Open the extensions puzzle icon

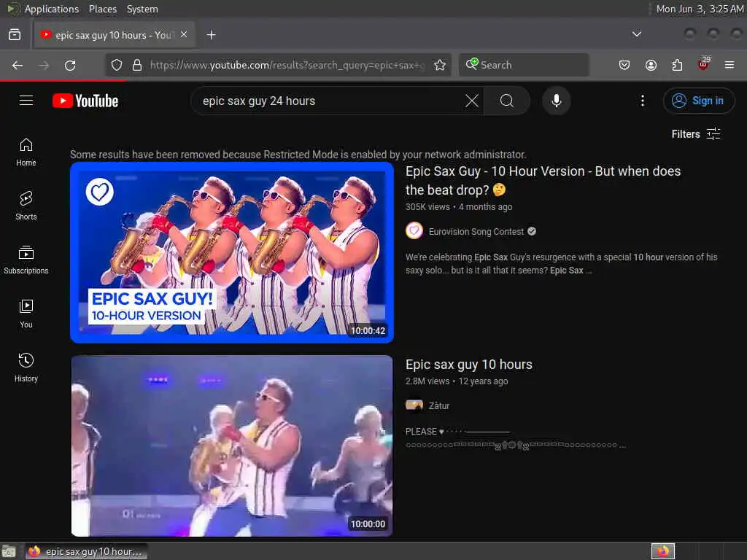pyautogui.click(x=677, y=65)
